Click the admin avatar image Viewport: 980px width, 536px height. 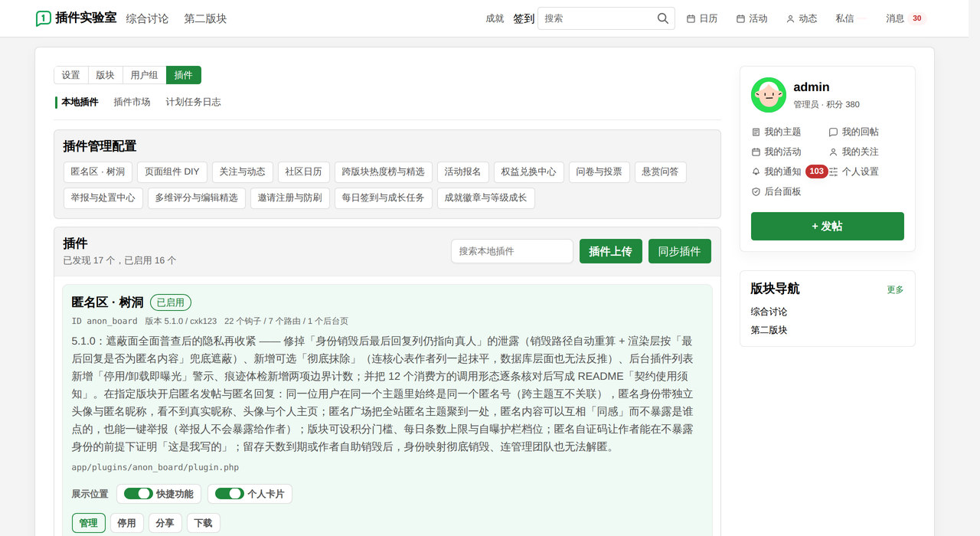coord(769,95)
